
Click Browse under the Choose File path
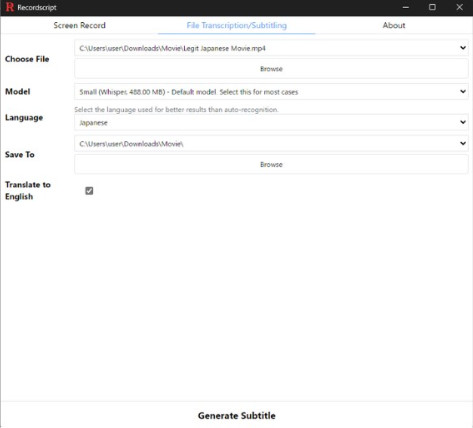[x=271, y=69]
